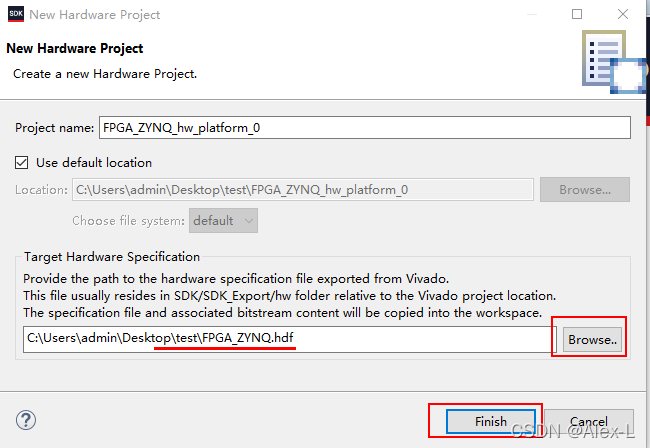Close the New Hardware Project dialog

(x=623, y=14)
